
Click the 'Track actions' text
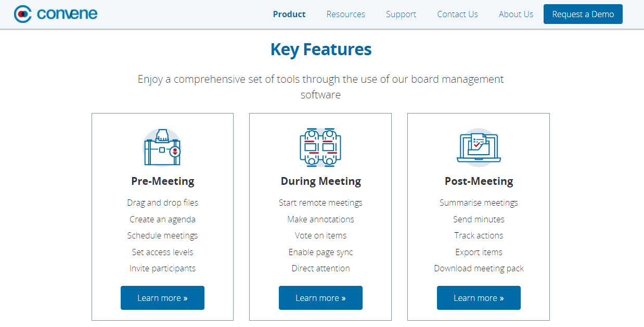pos(479,235)
